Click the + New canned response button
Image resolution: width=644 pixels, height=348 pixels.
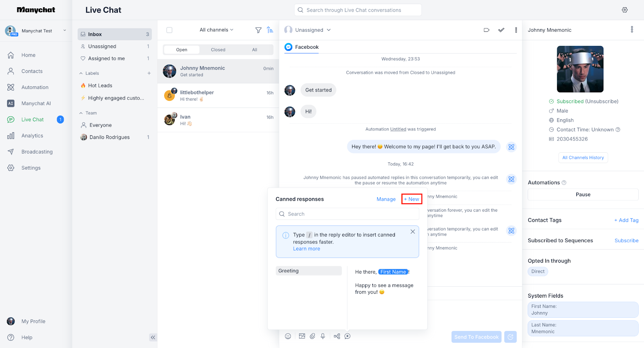(412, 199)
